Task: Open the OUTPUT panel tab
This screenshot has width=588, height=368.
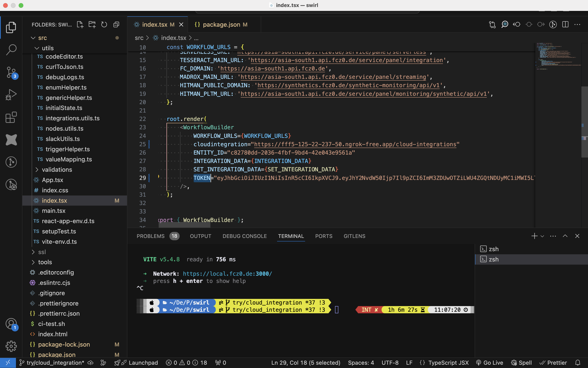Action: [200, 236]
